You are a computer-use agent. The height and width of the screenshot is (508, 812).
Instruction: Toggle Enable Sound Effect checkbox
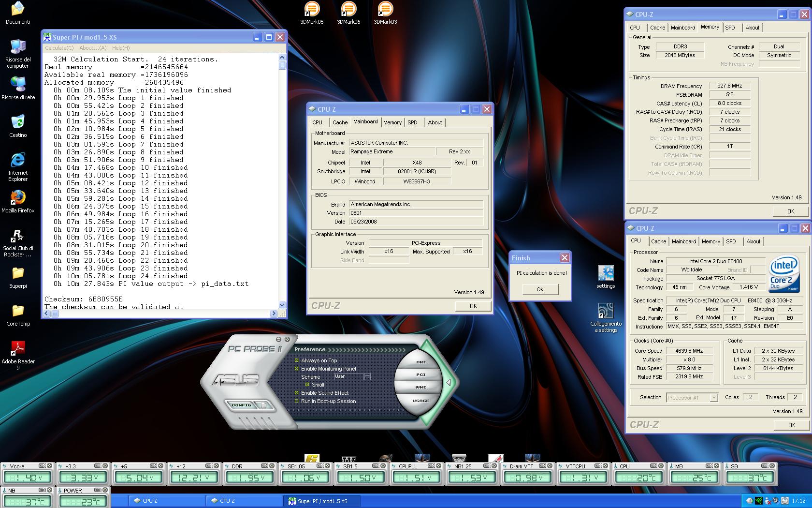pyautogui.click(x=297, y=393)
